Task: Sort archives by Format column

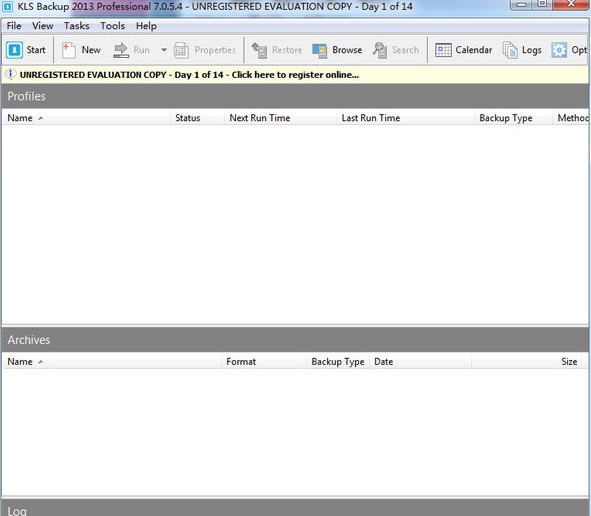Action: pyautogui.click(x=263, y=362)
